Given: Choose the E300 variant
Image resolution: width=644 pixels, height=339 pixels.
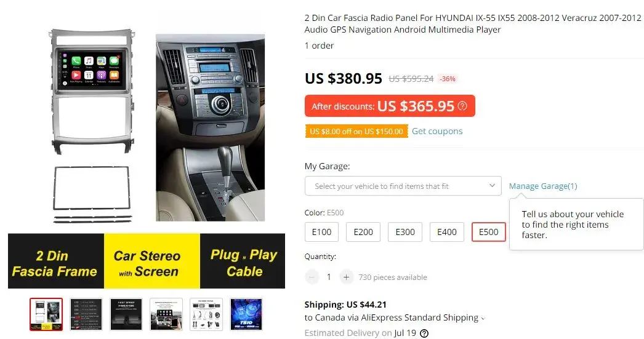Looking at the screenshot, I should [405, 232].
